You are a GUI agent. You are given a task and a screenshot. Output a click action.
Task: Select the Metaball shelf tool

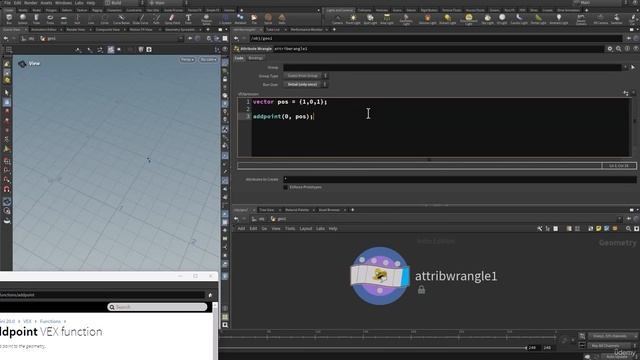point(240,19)
